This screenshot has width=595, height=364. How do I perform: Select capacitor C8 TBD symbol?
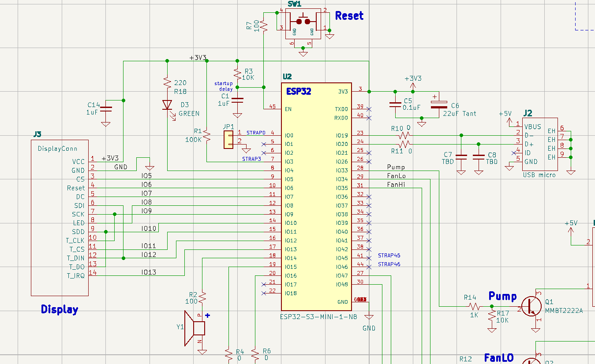[x=479, y=157]
